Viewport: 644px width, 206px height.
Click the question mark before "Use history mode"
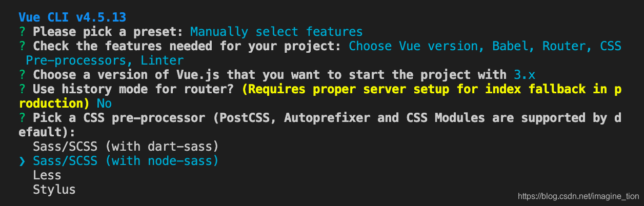point(22,89)
